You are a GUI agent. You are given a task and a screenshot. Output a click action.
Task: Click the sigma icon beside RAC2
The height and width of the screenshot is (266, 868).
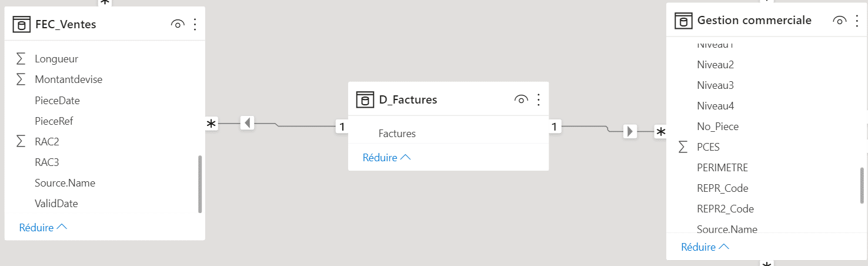pyautogui.click(x=21, y=141)
